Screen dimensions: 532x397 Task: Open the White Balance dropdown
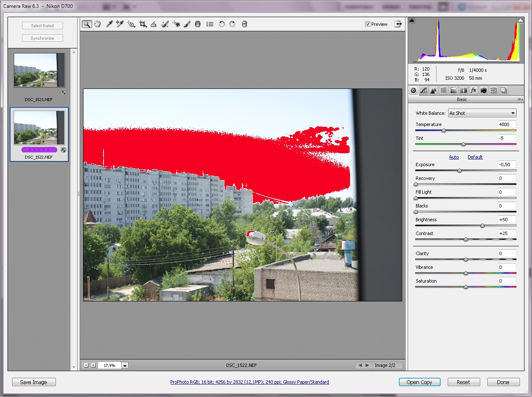(x=482, y=113)
